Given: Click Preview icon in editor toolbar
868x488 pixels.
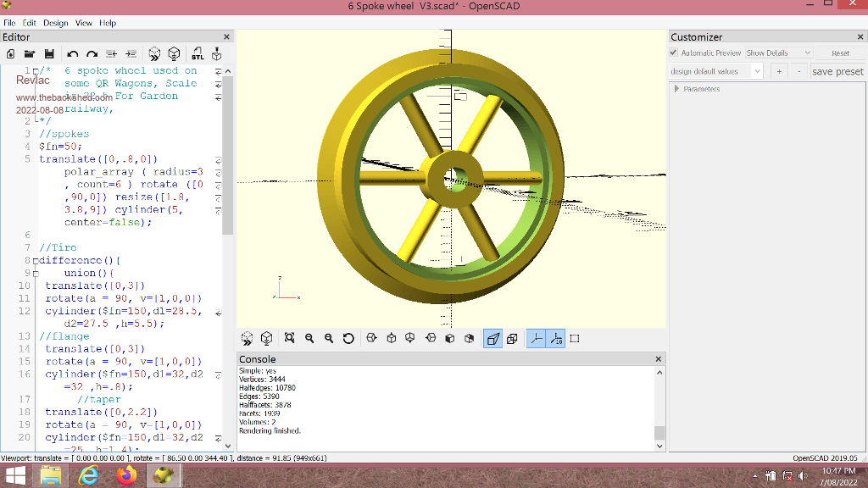Looking at the screenshot, I should (x=154, y=53).
